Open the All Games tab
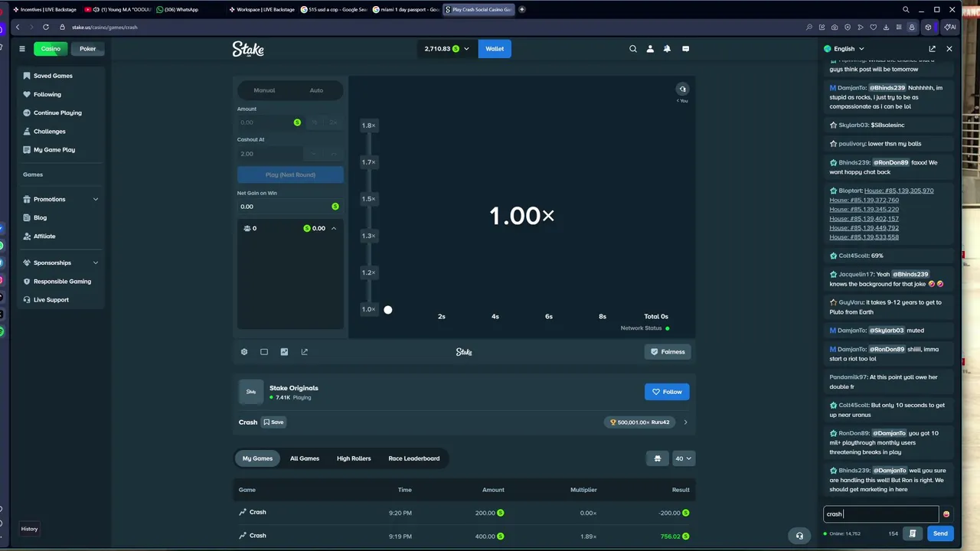 pos(305,458)
